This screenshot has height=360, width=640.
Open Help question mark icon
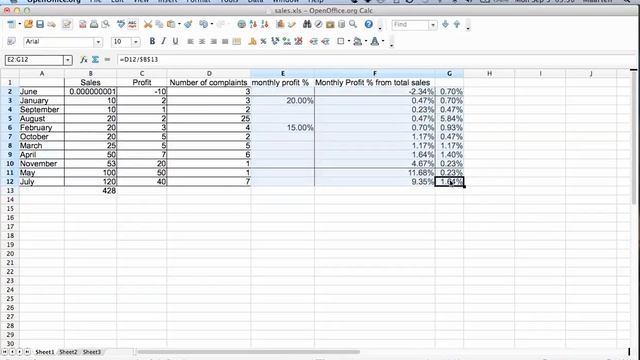[369, 24]
